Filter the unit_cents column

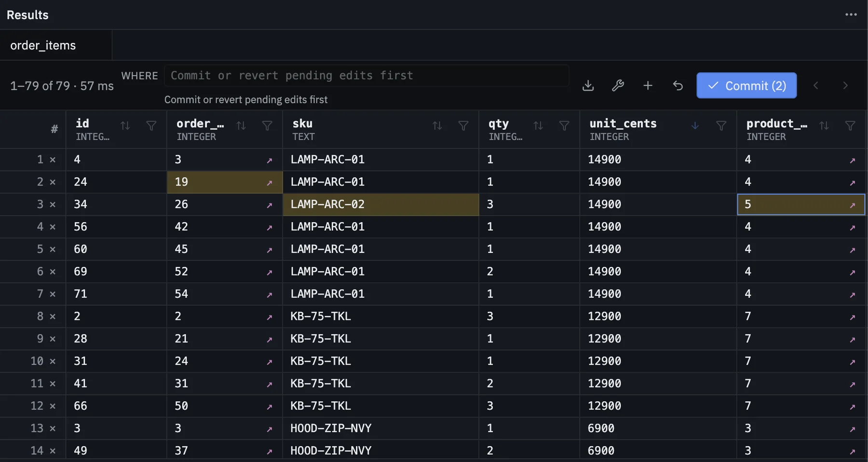[721, 126]
